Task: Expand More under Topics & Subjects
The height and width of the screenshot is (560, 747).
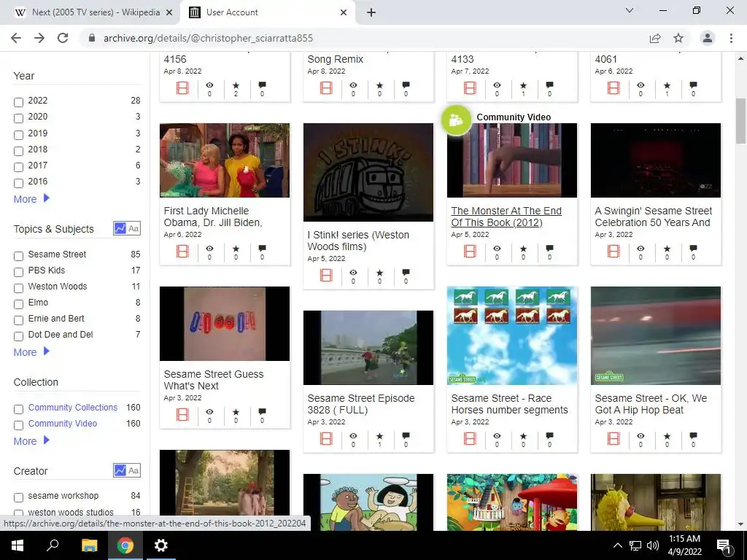Action: tap(31, 352)
